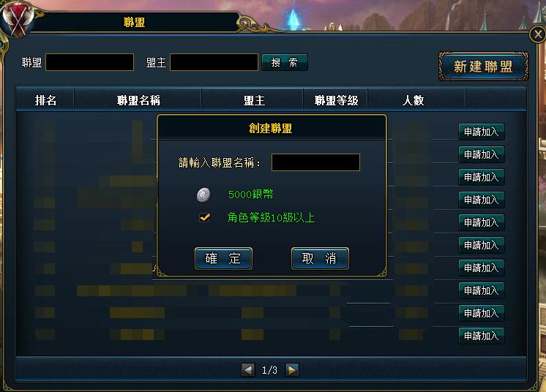This screenshot has width=546, height=392.
Task: Click the 新建聯盟 button
Action: click(483, 66)
